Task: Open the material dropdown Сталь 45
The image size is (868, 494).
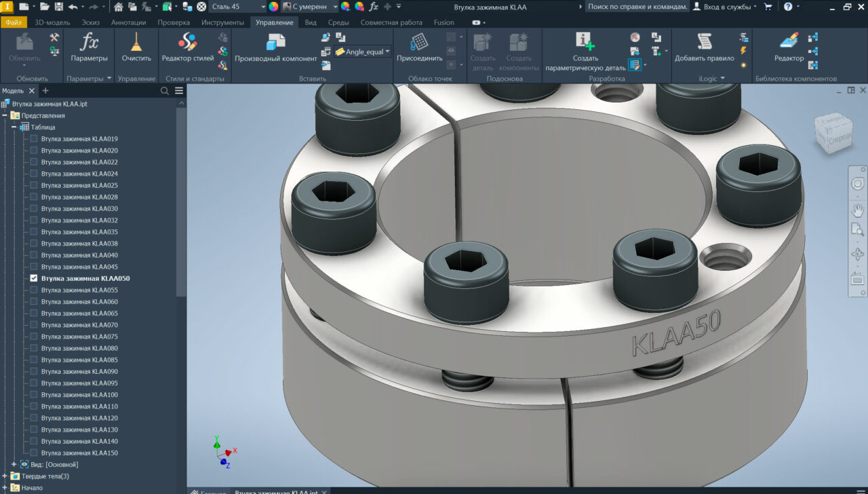Action: click(237, 7)
